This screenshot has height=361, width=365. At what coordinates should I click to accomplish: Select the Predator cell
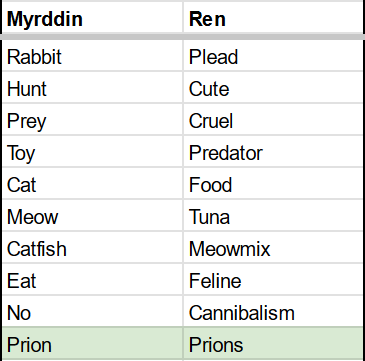273,152
